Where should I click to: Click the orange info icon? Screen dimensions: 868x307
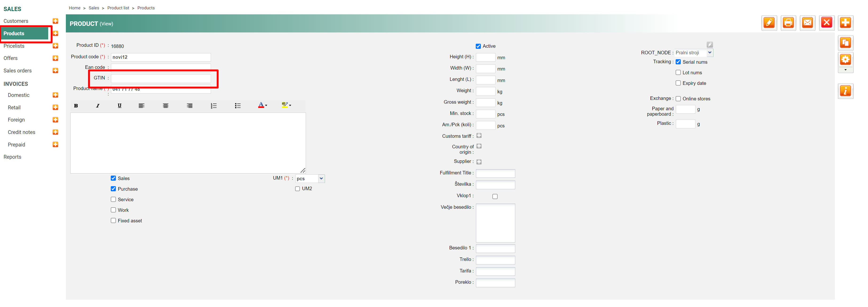click(x=845, y=91)
